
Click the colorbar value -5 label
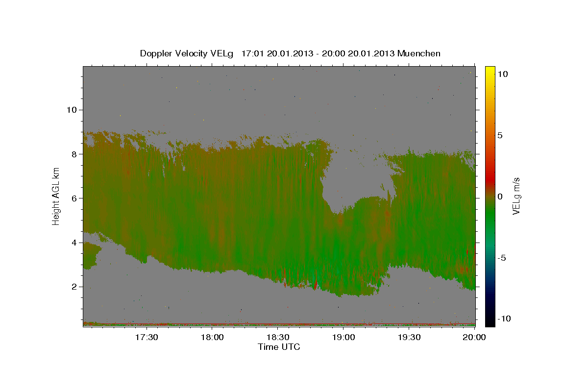[502, 258]
